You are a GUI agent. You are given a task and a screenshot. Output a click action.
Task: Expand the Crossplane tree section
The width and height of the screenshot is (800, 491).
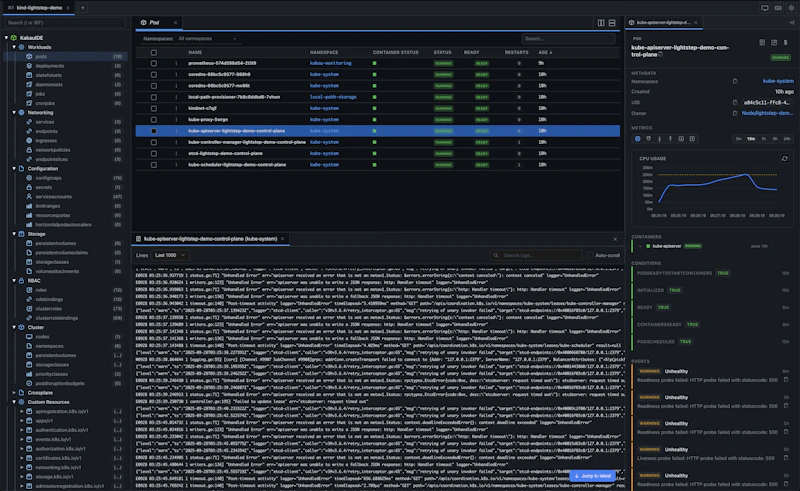pyautogui.click(x=14, y=392)
